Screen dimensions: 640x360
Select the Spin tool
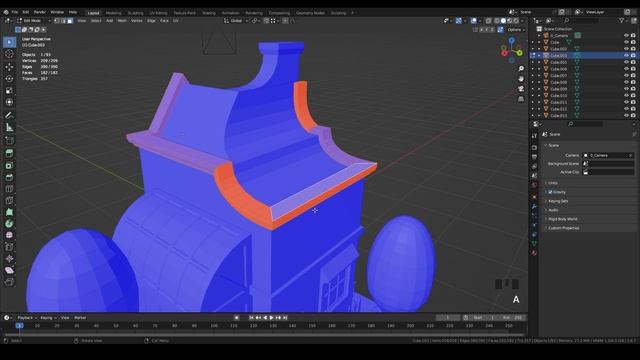pos(9,224)
